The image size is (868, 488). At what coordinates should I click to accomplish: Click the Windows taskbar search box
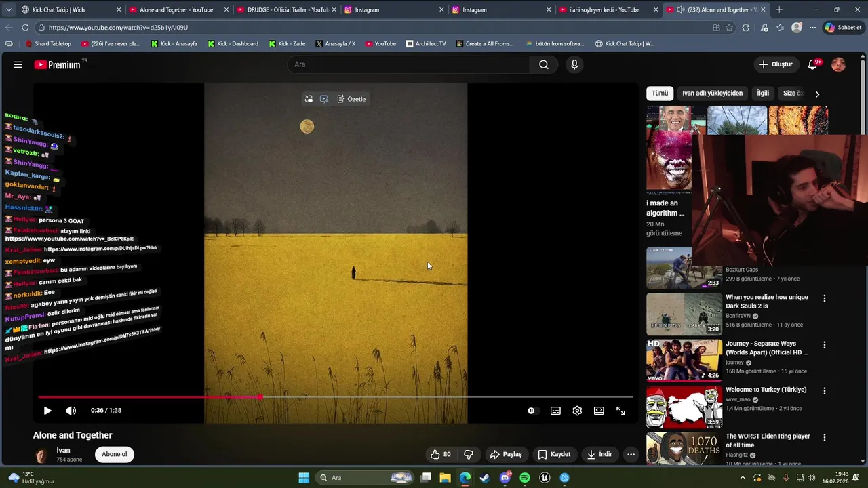(x=366, y=478)
